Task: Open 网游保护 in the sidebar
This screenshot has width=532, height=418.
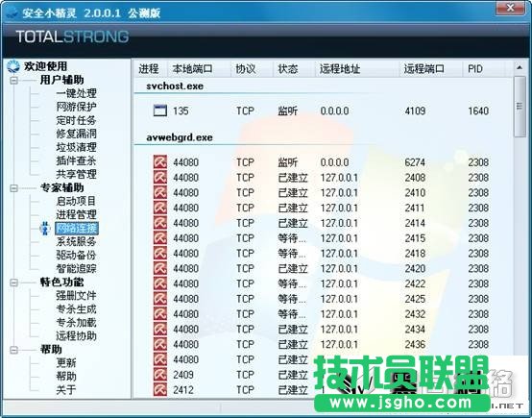Action: click(76, 107)
